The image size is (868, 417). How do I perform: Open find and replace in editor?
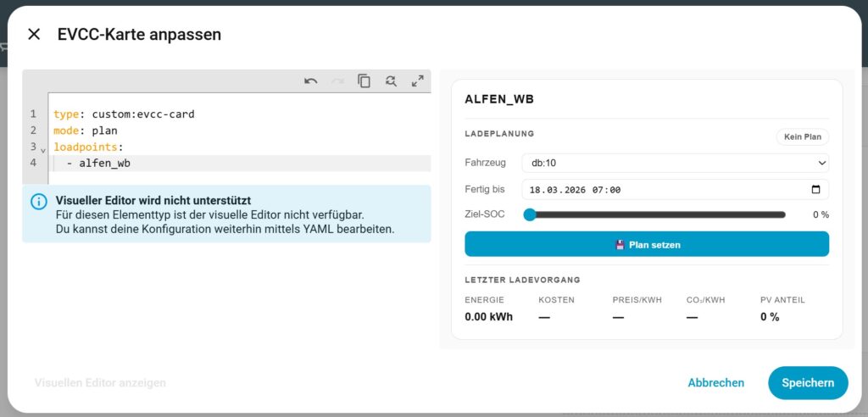click(x=391, y=81)
